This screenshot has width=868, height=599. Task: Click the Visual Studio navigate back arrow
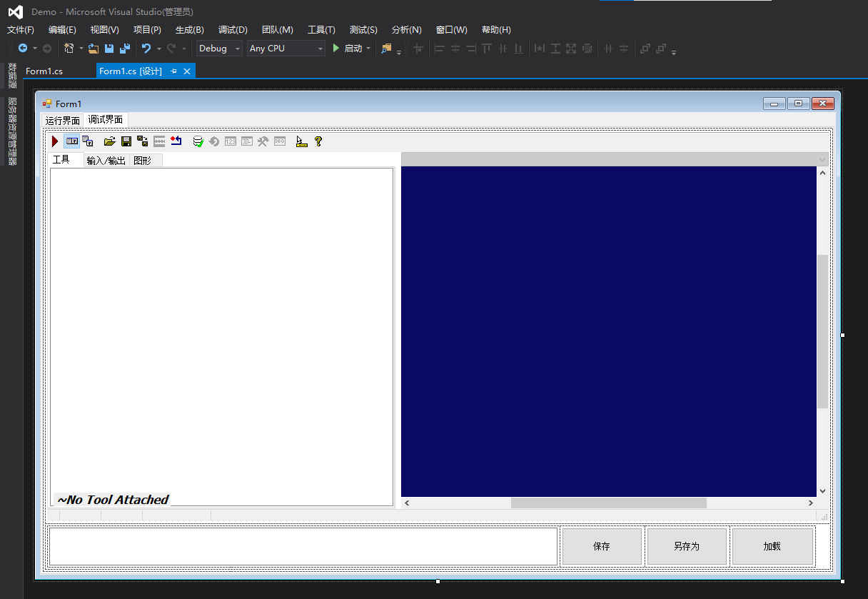23,48
